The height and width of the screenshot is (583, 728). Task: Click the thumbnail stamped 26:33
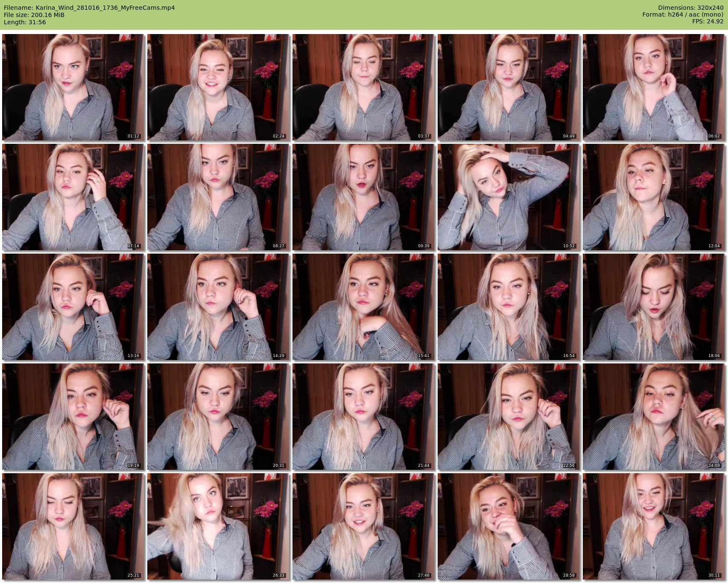click(218, 526)
